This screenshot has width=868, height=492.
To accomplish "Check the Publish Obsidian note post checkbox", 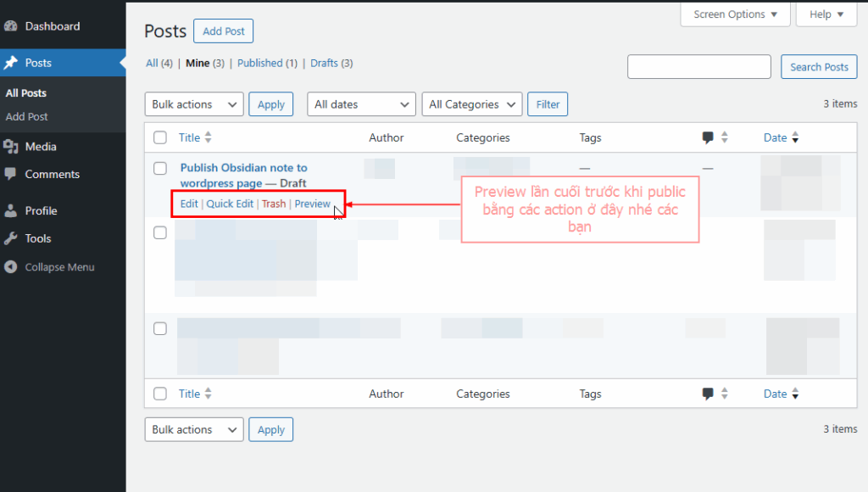I will pos(160,168).
